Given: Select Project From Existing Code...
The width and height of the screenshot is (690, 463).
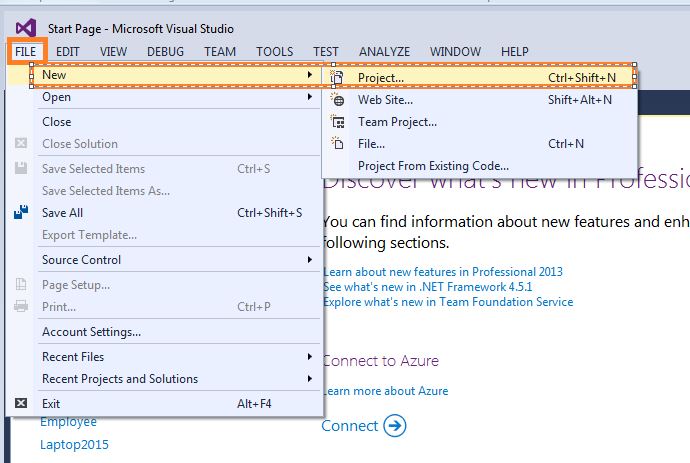Looking at the screenshot, I should coord(480,165).
